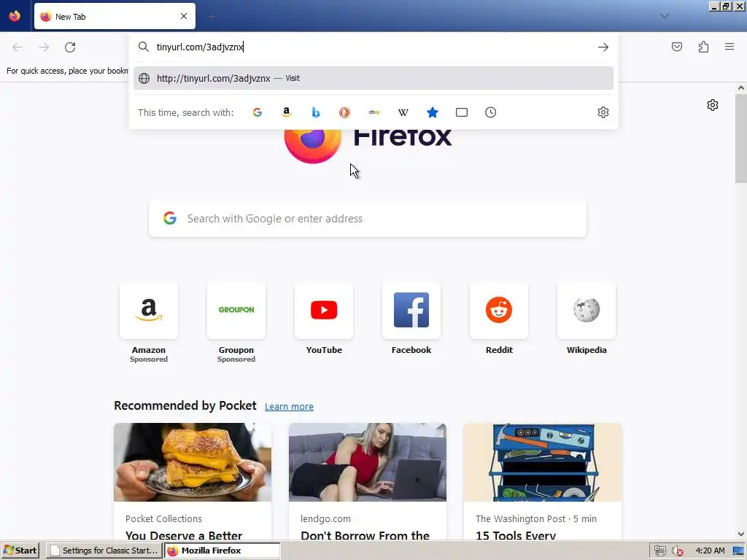
Task: Focus the Search with Google box on the page
Action: click(x=368, y=219)
